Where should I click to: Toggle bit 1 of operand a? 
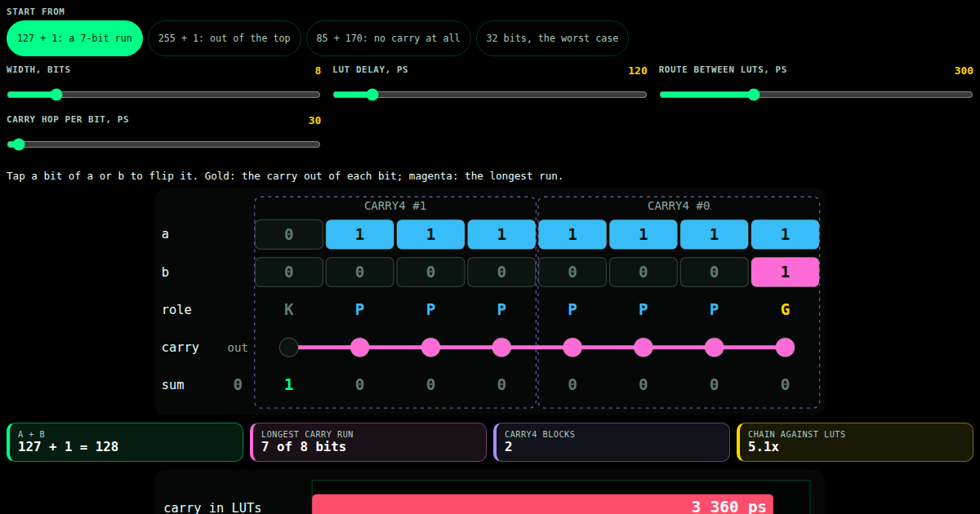(x=715, y=234)
